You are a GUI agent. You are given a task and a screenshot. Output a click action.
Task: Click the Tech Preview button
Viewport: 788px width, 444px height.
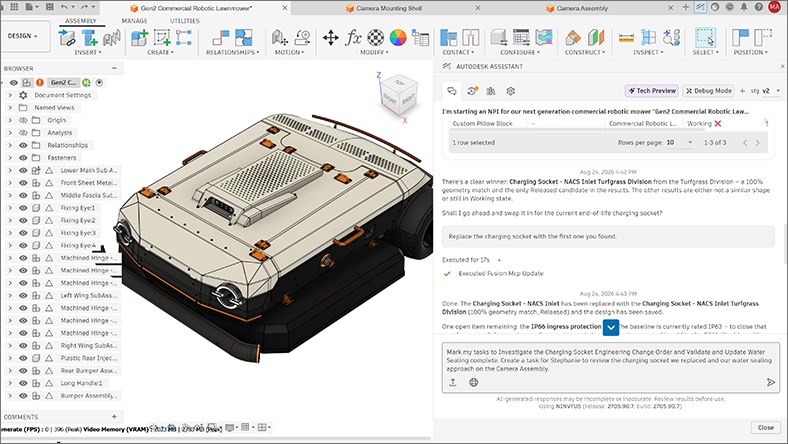(652, 91)
